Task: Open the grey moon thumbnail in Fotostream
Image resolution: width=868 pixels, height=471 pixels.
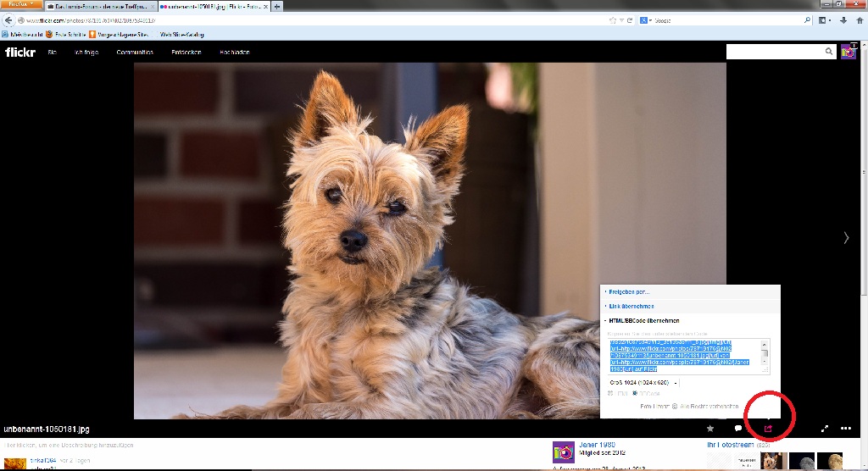Action: pyautogui.click(x=802, y=461)
